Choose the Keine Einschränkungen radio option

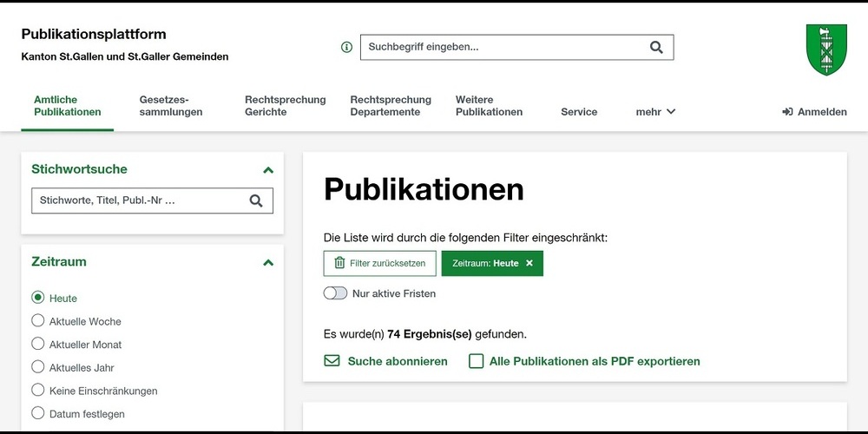pyautogui.click(x=38, y=391)
